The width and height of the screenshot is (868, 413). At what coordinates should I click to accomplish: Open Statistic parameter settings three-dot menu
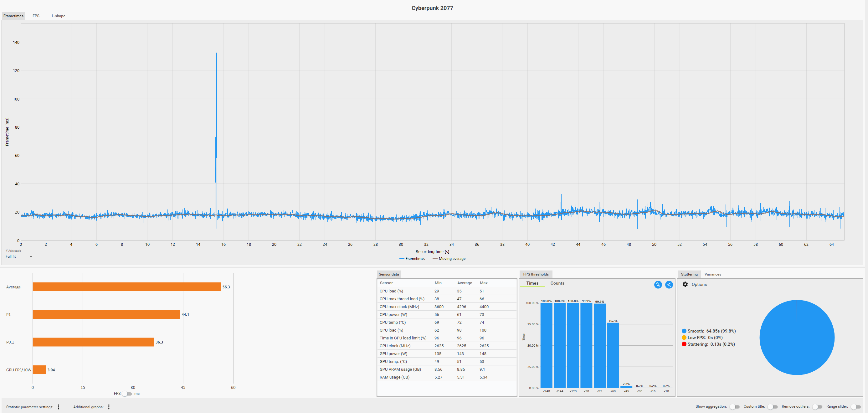pos(59,407)
